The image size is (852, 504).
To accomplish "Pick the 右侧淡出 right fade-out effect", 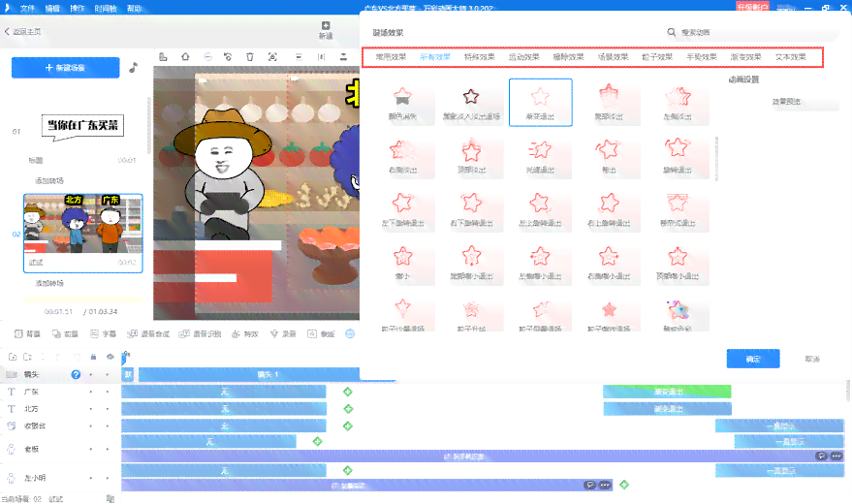I will [x=402, y=156].
